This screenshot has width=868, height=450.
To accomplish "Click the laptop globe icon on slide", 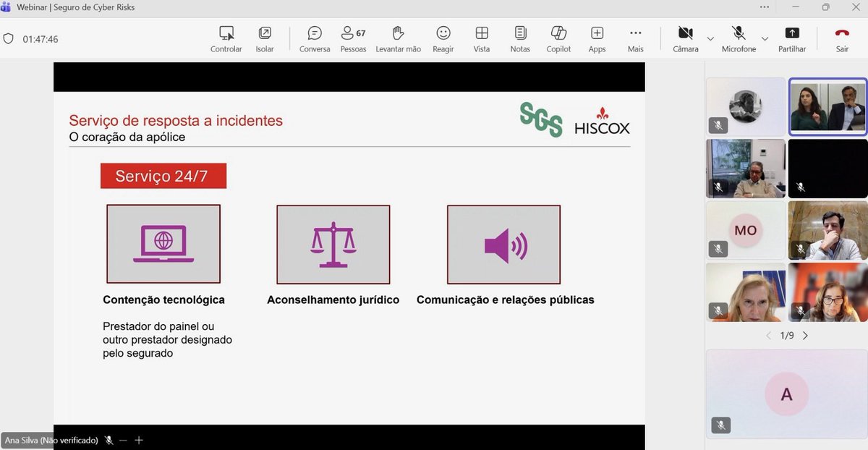I will click(163, 244).
